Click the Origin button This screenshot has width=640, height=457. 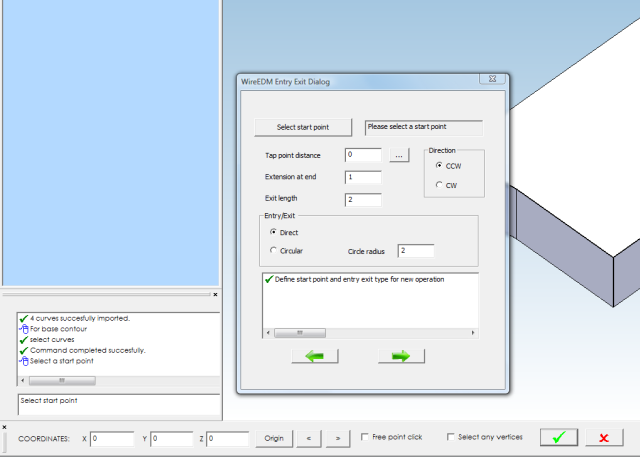coord(274,438)
